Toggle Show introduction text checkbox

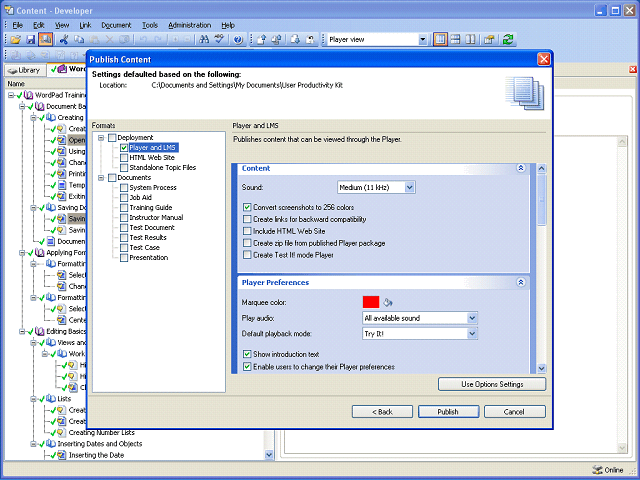(247, 354)
